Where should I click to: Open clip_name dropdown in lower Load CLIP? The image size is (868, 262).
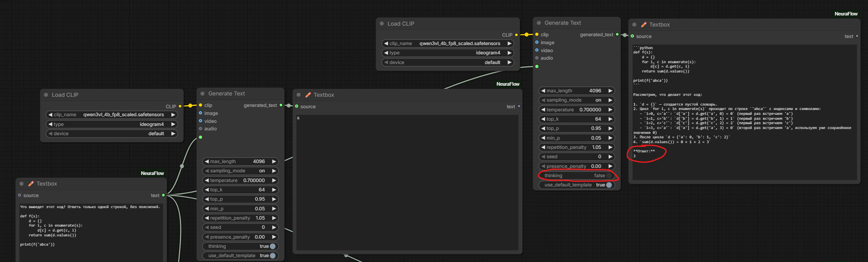112,114
